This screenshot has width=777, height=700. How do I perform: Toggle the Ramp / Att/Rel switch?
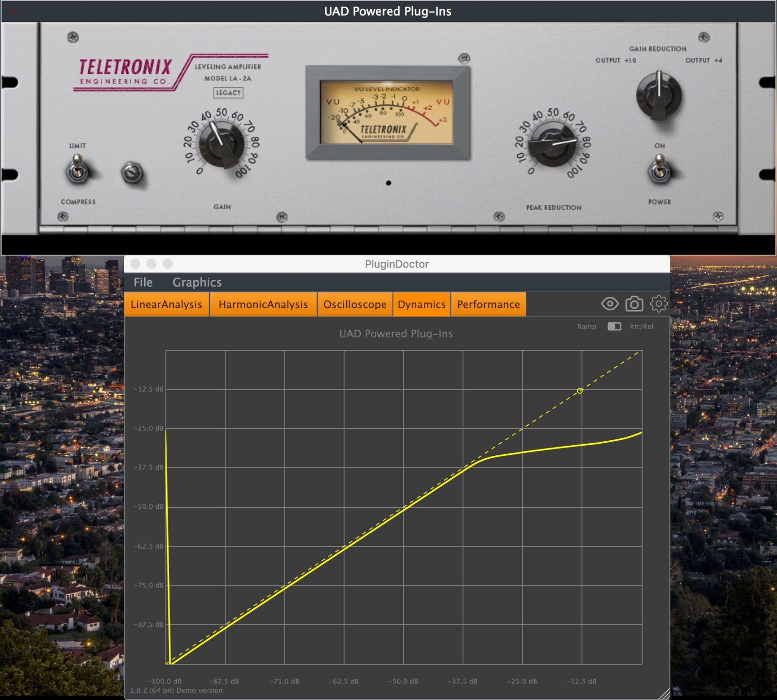point(614,327)
